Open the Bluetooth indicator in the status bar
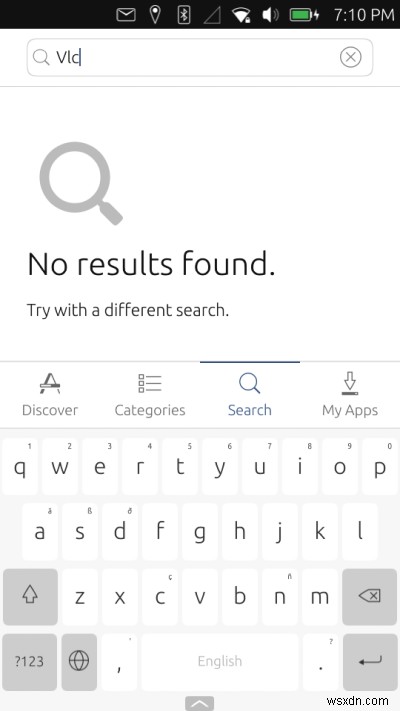This screenshot has height=711, width=400. point(184,15)
